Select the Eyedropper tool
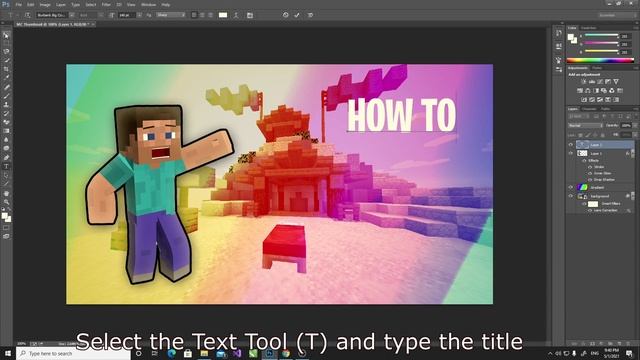 click(x=6, y=78)
